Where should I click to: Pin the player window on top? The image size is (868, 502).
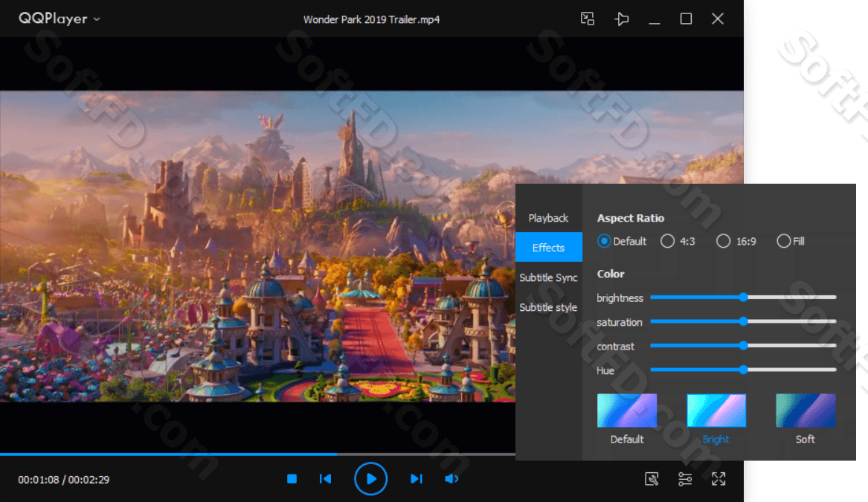tap(622, 19)
